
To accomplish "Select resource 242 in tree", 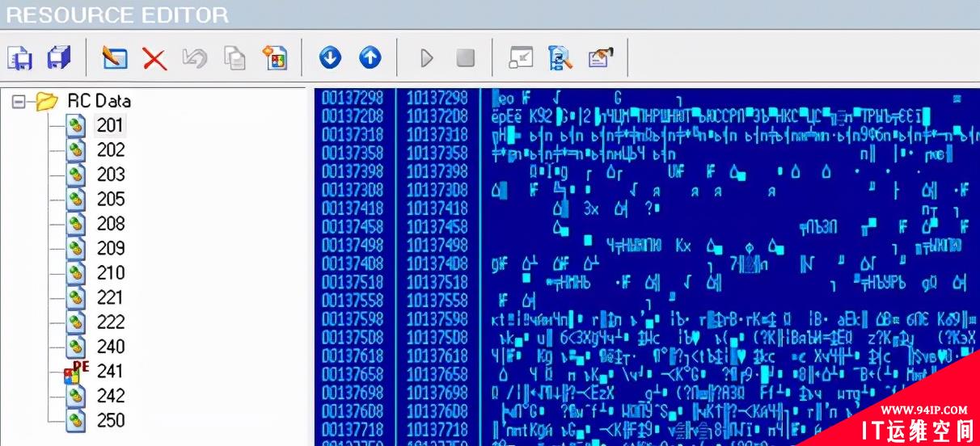I will click(111, 396).
